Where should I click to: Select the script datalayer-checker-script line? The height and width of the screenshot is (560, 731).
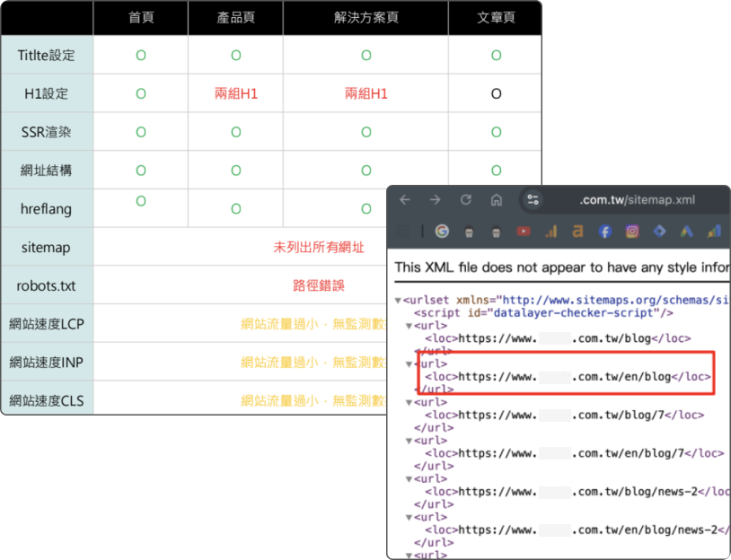coord(543,312)
